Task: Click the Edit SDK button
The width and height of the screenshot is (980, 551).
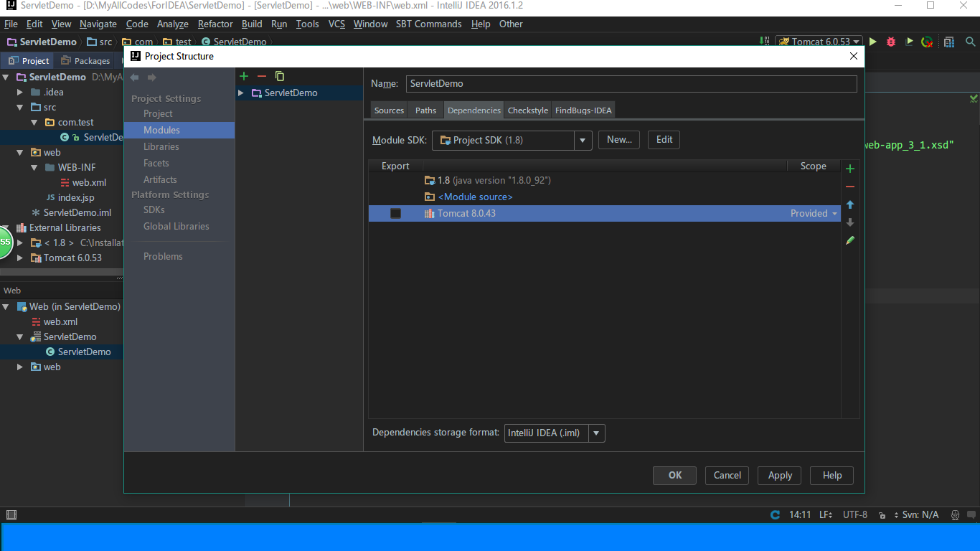Action: 664,140
